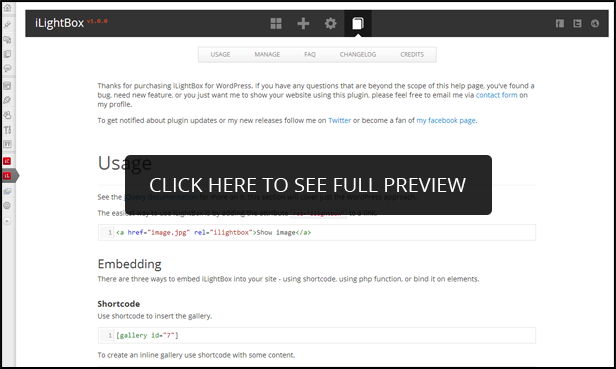Open the Users icon in sidebar
The width and height of the screenshot is (616, 369).
(7, 115)
